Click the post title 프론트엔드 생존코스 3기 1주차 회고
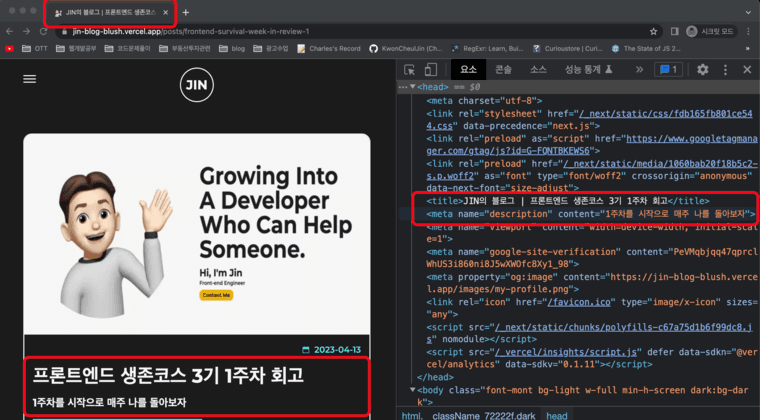The height and width of the screenshot is (420, 760). [168, 375]
